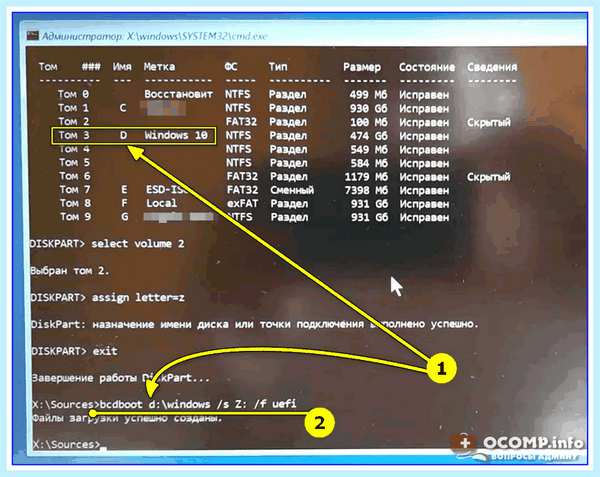
Task: Click the Том 2 FAT32 100 Мб row
Action: click(x=284, y=122)
